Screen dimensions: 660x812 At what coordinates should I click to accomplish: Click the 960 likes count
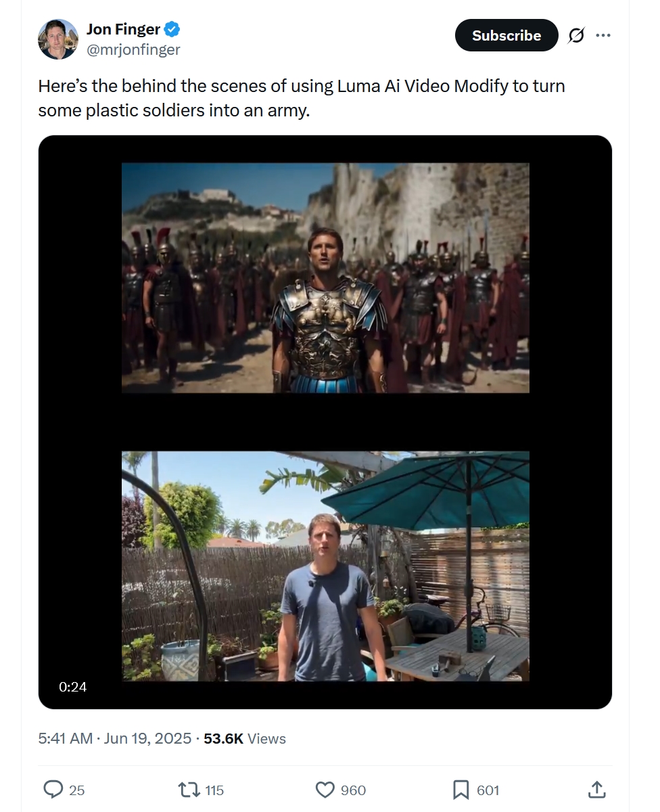354,790
